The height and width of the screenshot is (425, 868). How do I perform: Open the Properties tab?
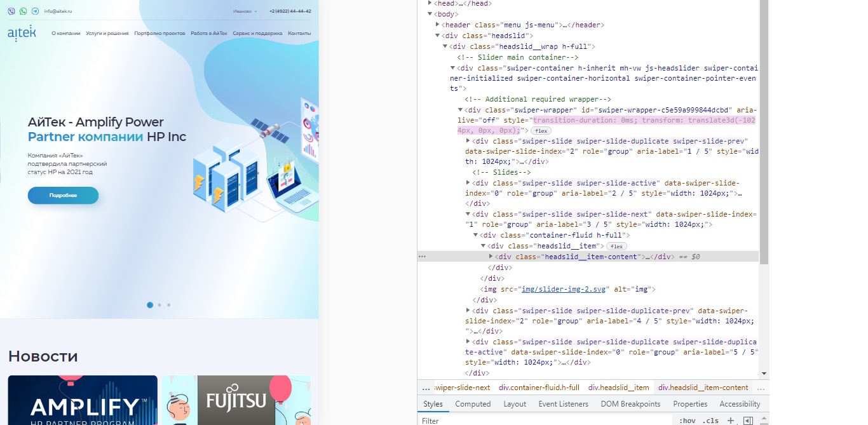(x=690, y=404)
